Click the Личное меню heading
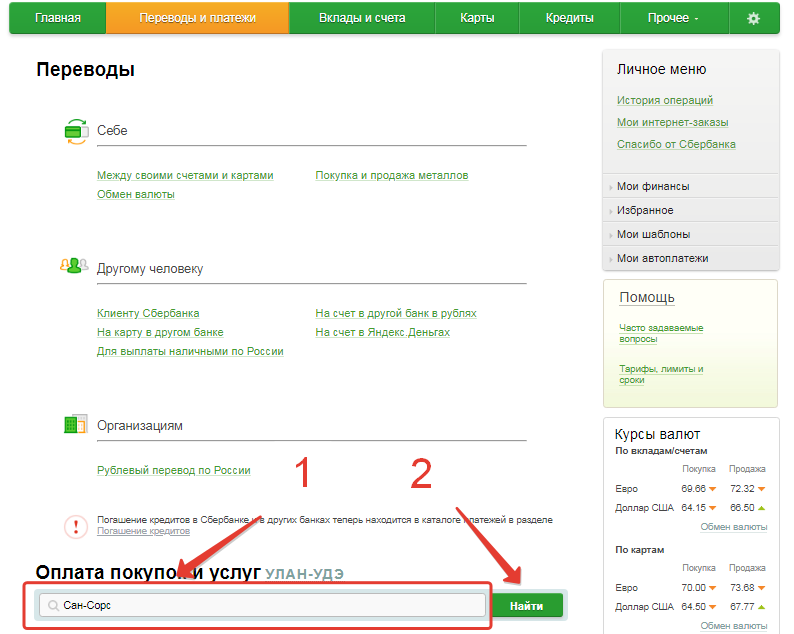Viewport: 794px width, 634px height. click(x=661, y=69)
